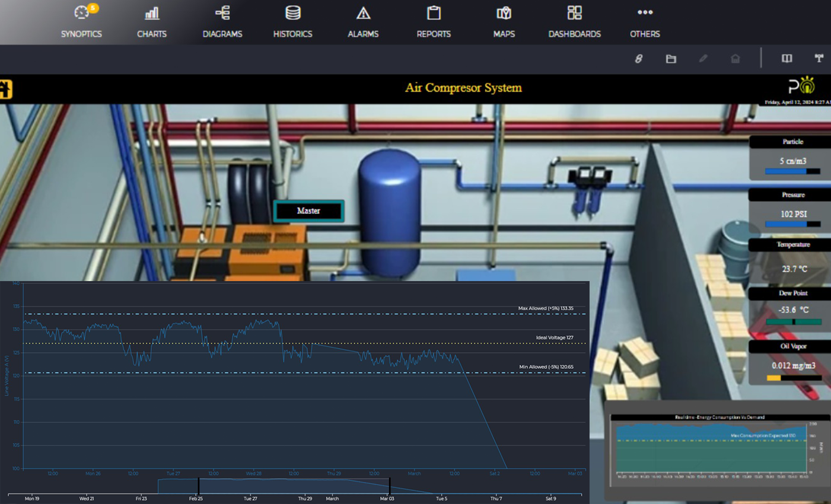This screenshot has height=504, width=831.
Task: Select the SYNOPTICS menu label
Action: click(x=81, y=34)
